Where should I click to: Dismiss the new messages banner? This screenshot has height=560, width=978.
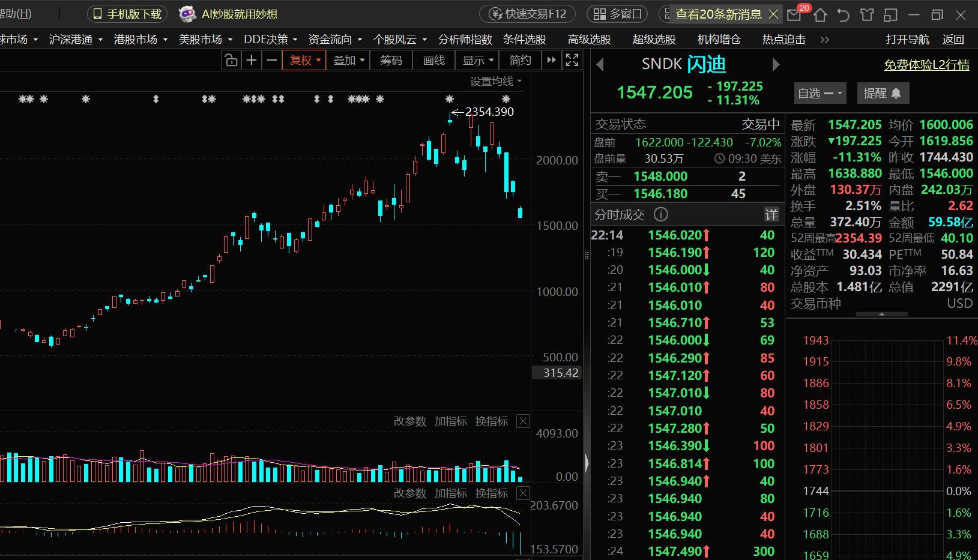774,14
